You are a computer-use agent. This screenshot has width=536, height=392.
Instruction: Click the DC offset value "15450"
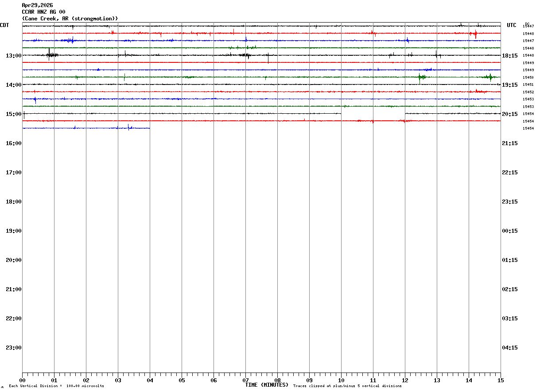pyautogui.click(x=528, y=77)
